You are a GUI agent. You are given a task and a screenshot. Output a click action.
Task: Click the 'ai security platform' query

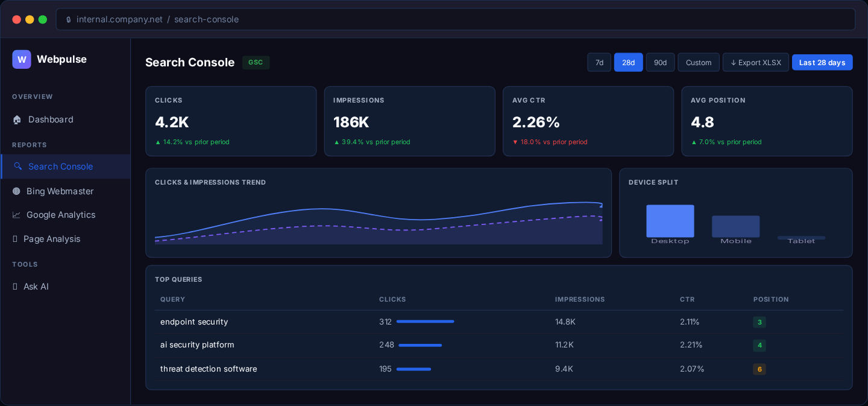197,344
